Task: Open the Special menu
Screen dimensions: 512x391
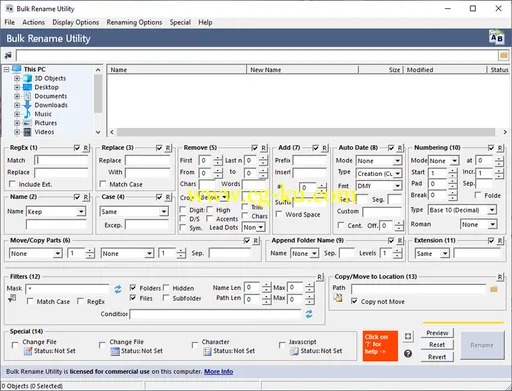Action: pos(180,22)
